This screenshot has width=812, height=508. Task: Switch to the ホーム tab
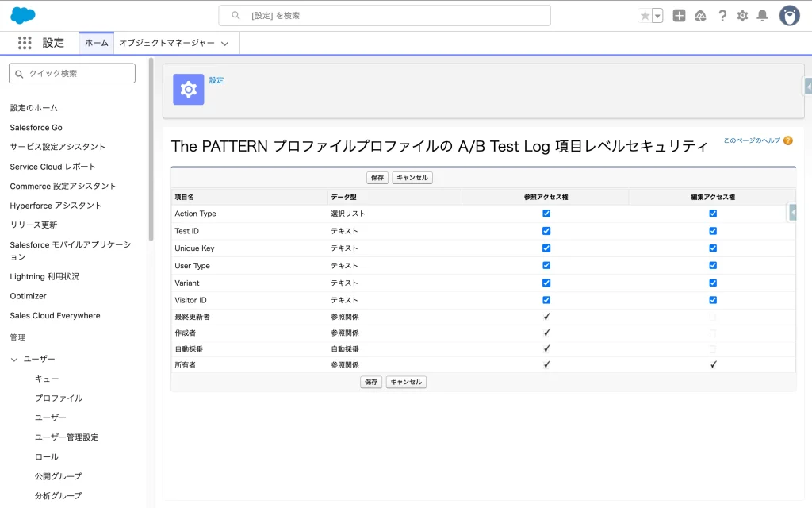click(96, 43)
